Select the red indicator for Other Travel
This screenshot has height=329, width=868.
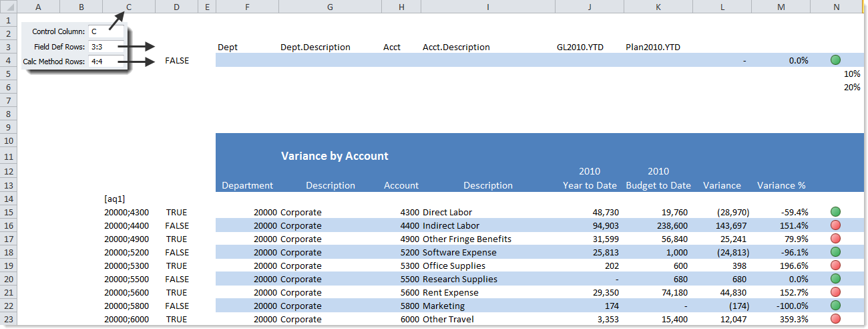(x=835, y=319)
